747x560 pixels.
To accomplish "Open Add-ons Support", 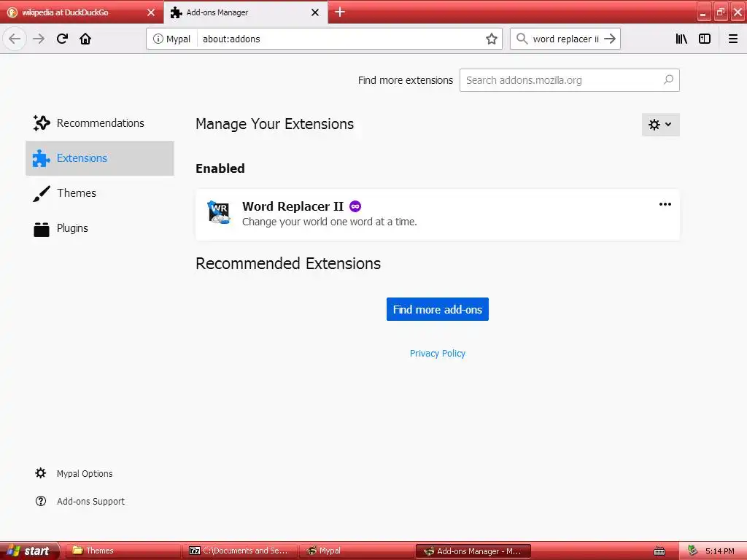I will [x=80, y=501].
